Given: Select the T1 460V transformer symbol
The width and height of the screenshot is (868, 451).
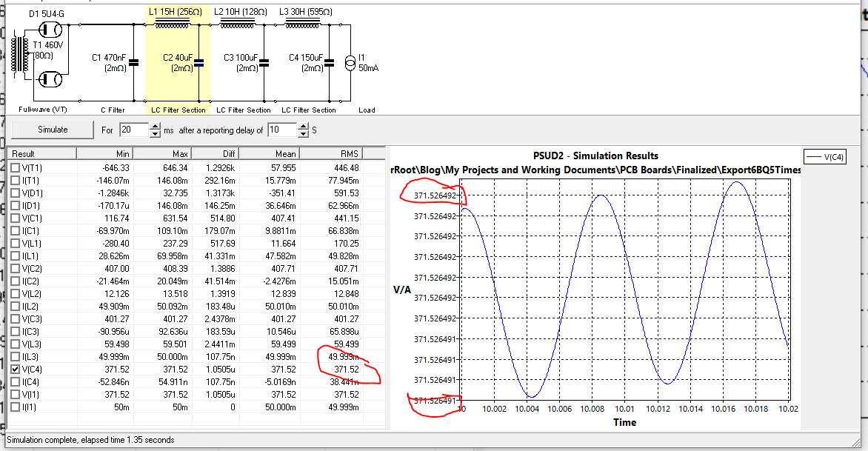Looking at the screenshot, I should pyautogui.click(x=21, y=57).
